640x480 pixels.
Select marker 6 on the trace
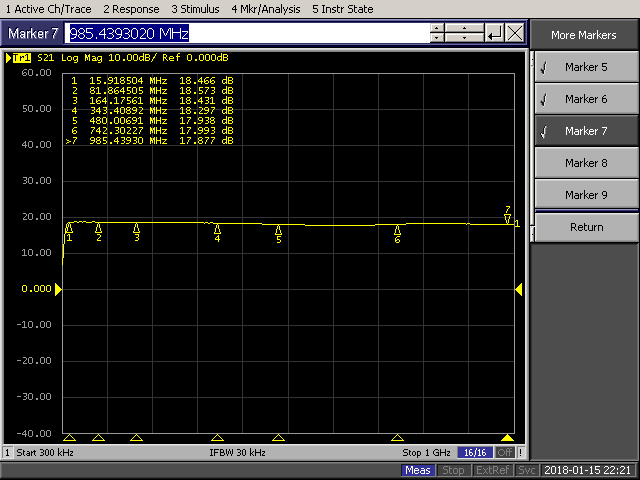click(397, 234)
